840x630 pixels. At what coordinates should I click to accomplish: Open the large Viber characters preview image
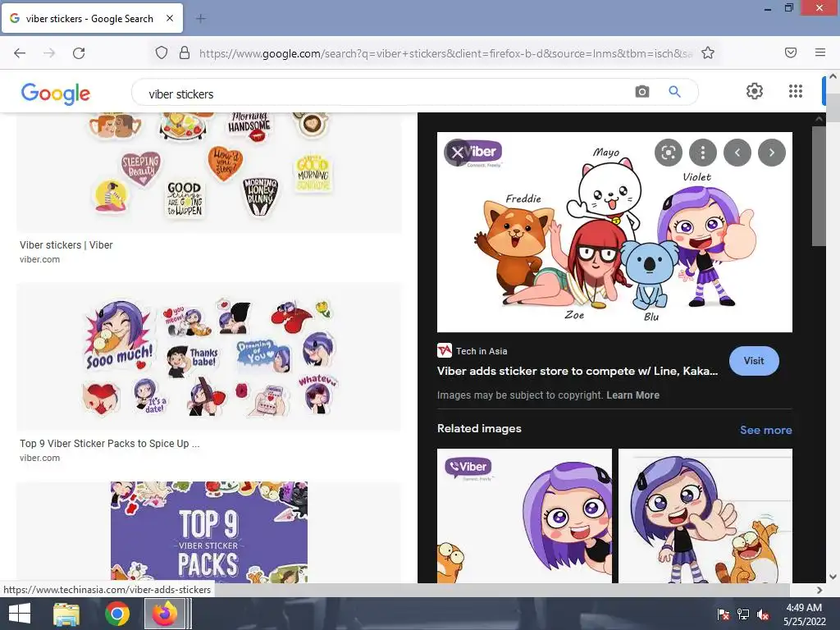[614, 232]
